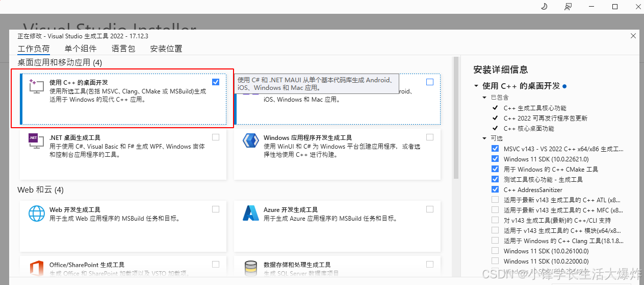Collapse the 可选 section arrow

484,138
